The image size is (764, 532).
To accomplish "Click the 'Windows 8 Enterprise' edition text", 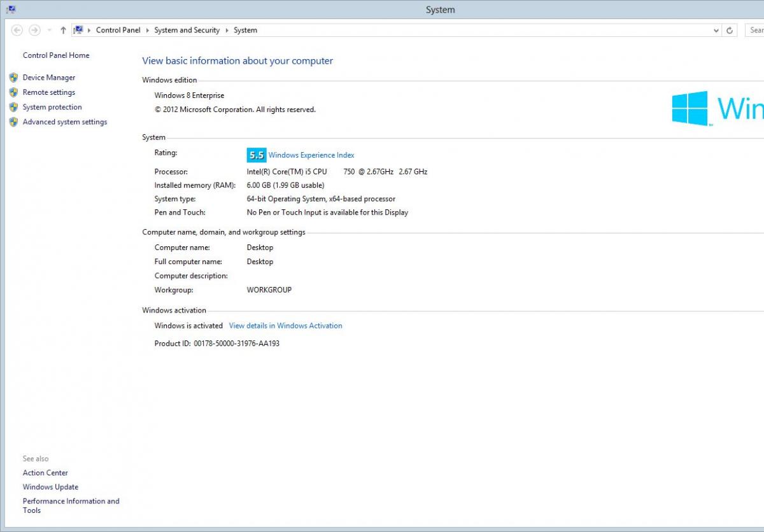I will 189,95.
